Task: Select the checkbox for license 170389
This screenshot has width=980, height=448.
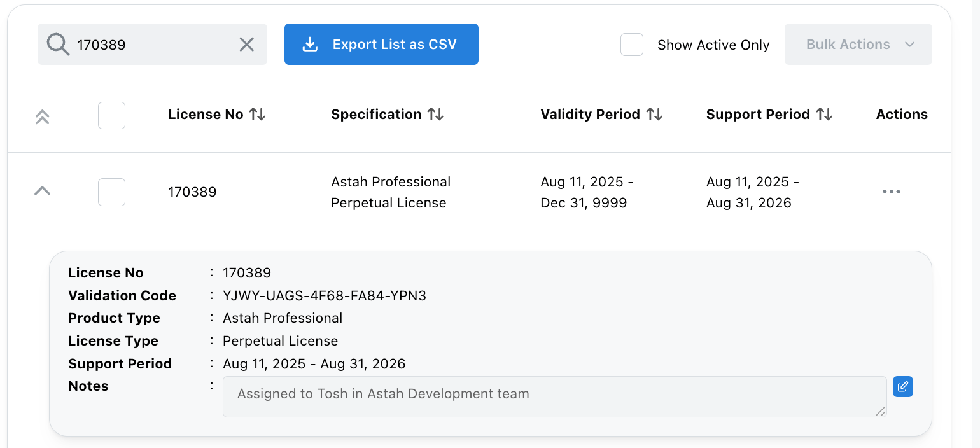Action: 111,192
